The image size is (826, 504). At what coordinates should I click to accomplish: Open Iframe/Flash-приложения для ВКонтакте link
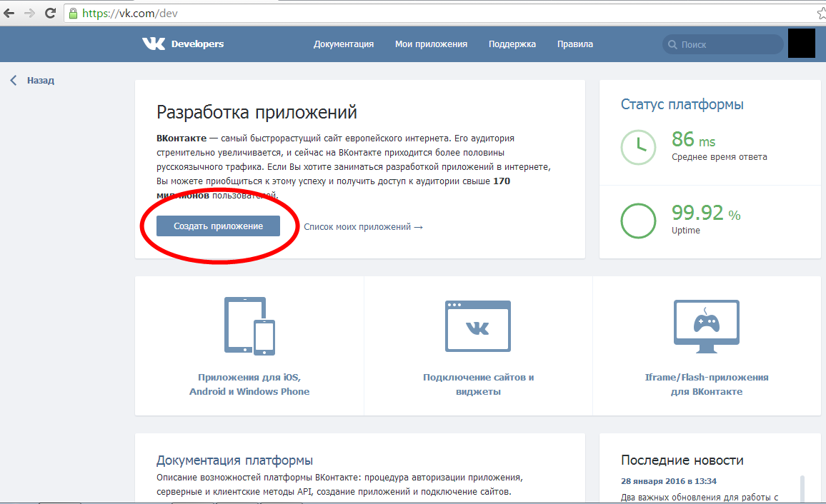coord(707,384)
